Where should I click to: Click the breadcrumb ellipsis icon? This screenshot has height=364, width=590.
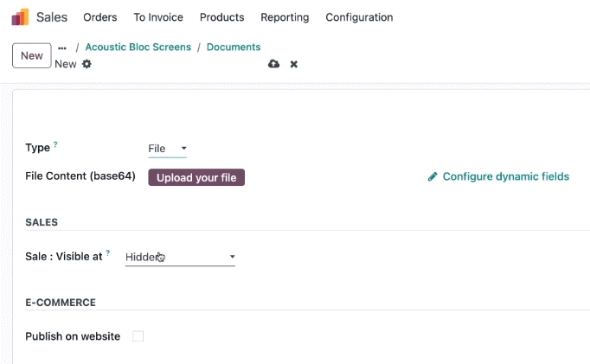(x=62, y=48)
